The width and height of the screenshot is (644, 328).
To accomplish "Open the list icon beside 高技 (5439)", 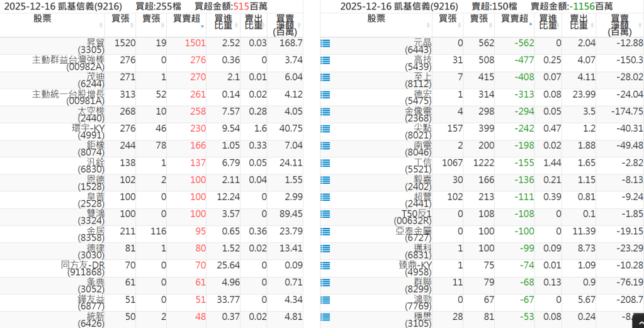I will point(325,60).
